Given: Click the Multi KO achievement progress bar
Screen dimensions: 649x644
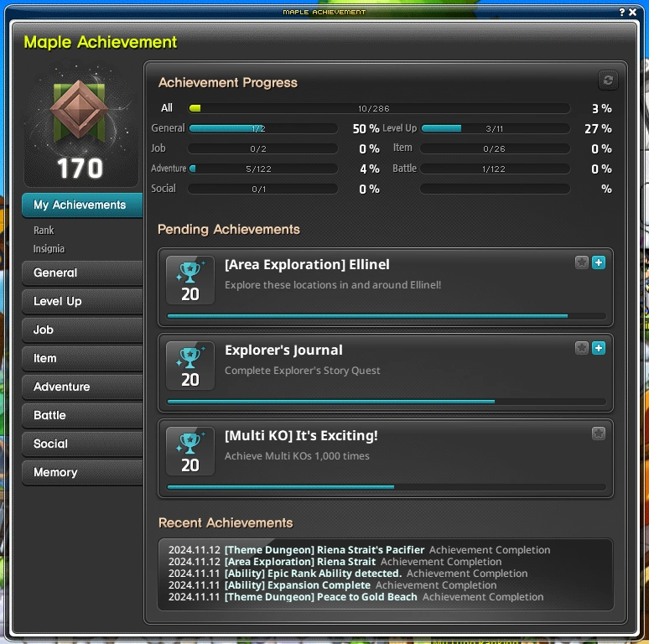Looking at the screenshot, I should click(x=387, y=487).
